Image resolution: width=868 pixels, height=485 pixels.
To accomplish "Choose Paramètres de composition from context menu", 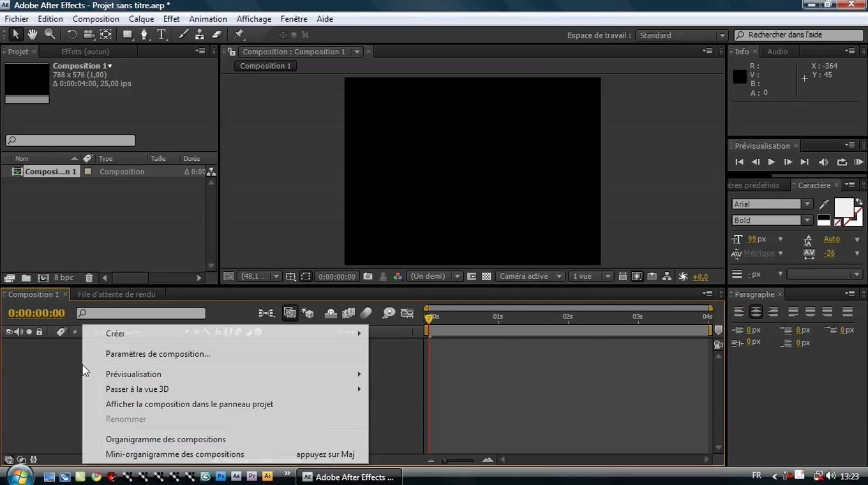I will pyautogui.click(x=158, y=354).
